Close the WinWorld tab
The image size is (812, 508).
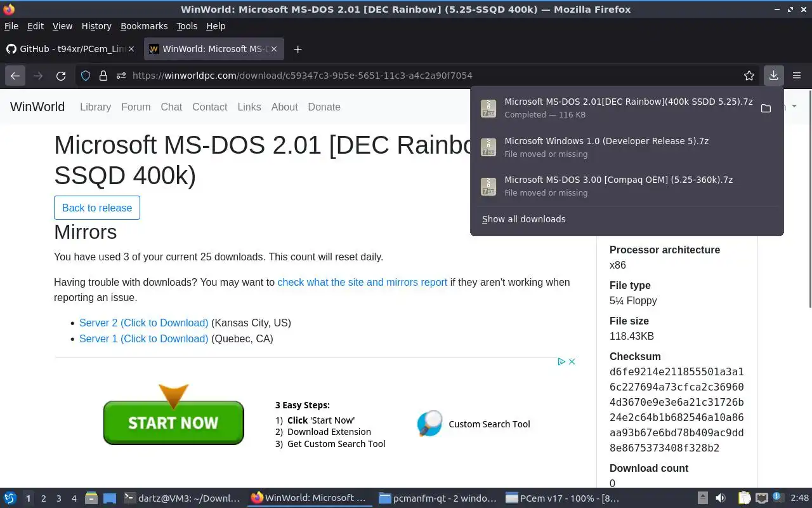click(275, 49)
